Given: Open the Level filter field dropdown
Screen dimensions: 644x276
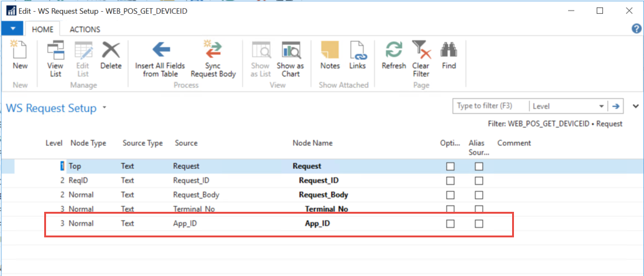Looking at the screenshot, I should 601,107.
